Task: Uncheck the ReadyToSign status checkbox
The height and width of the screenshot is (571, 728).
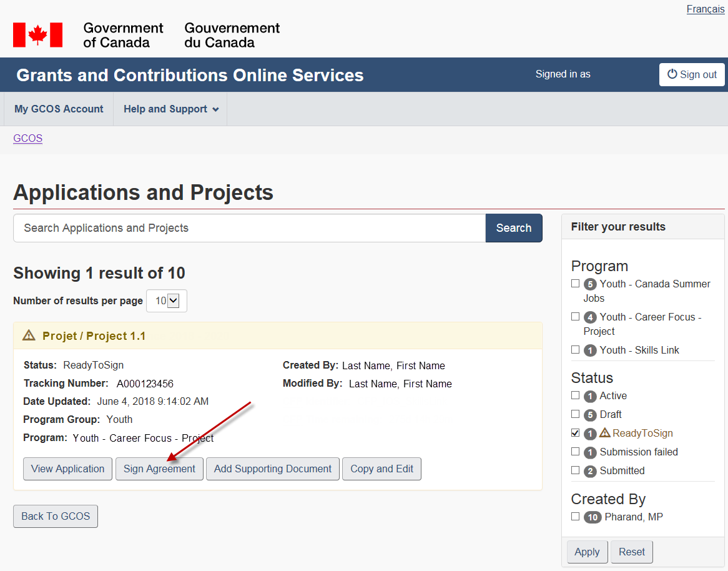Action: tap(575, 433)
